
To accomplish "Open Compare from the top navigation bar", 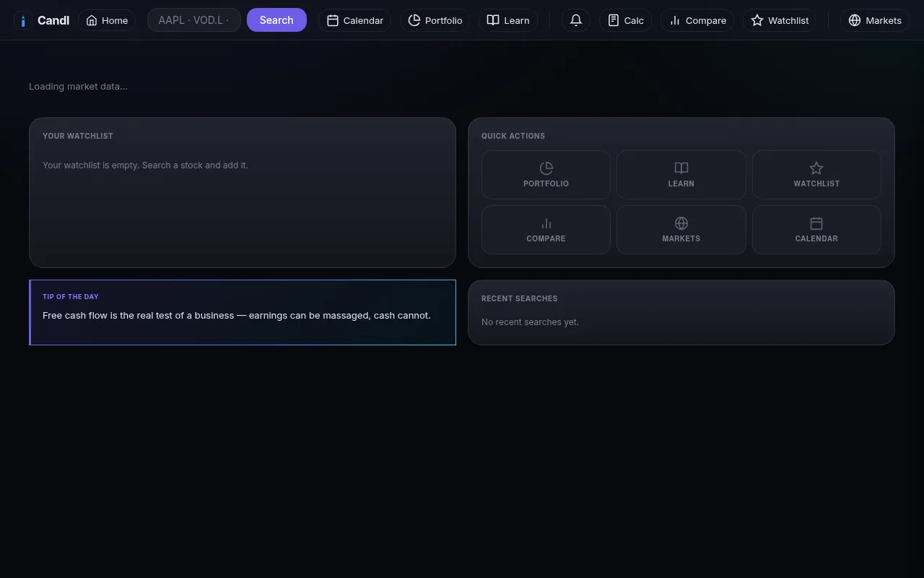I will click(697, 20).
